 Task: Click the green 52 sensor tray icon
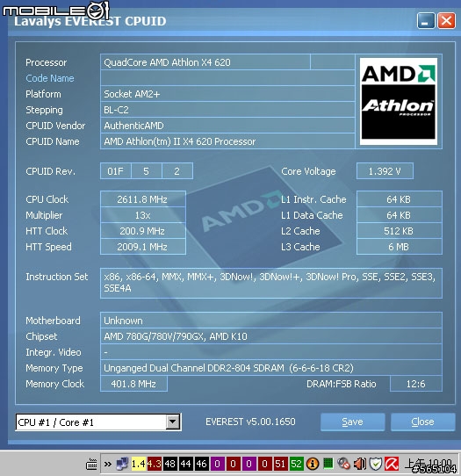point(296,464)
